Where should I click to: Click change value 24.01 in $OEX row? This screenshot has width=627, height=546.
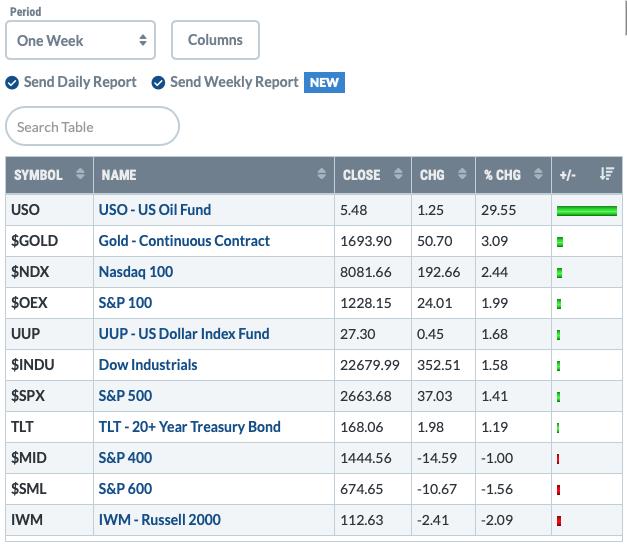[x=435, y=303]
